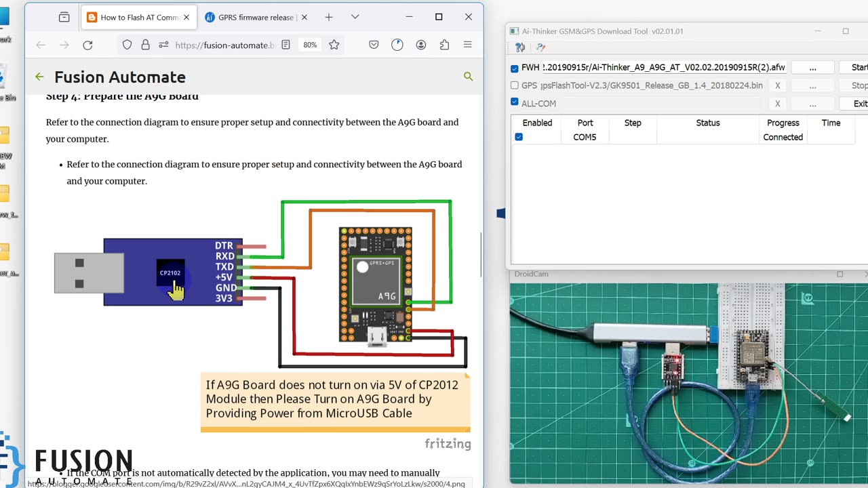Open tracking protection shield icon

127,45
